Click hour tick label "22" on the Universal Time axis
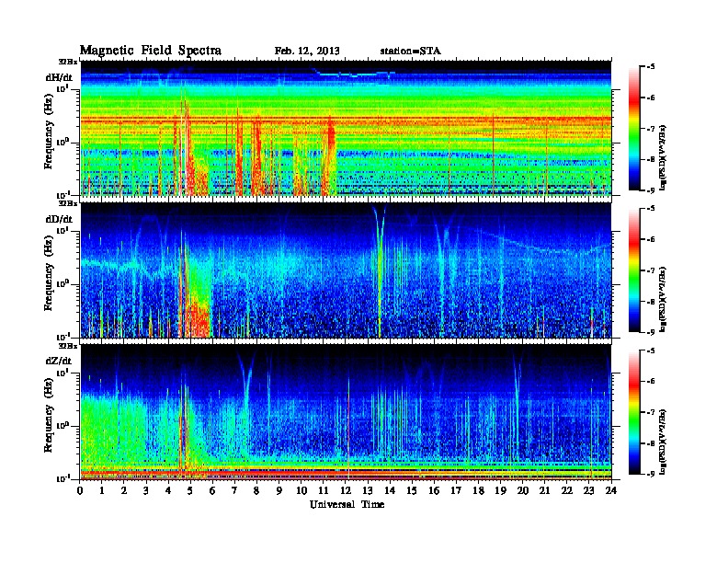 coord(567,490)
